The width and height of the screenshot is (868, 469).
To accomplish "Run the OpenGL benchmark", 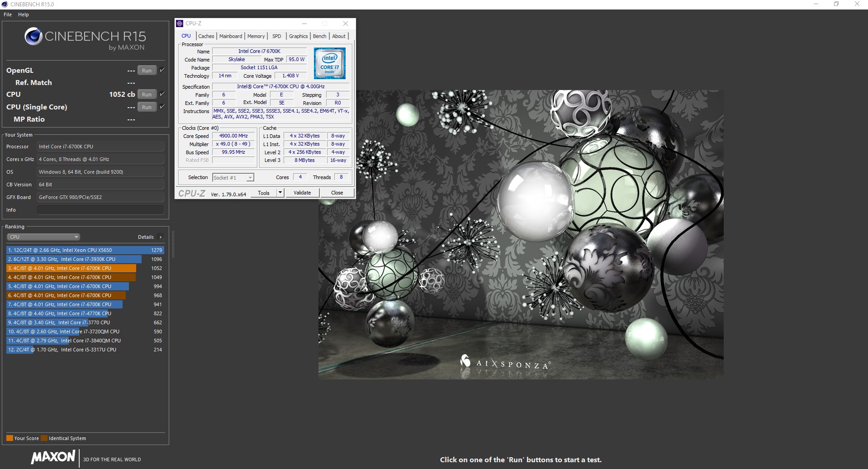I will pyautogui.click(x=147, y=70).
